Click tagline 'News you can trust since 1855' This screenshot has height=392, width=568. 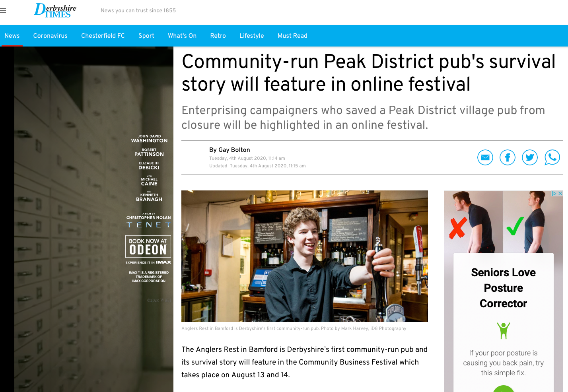(138, 11)
